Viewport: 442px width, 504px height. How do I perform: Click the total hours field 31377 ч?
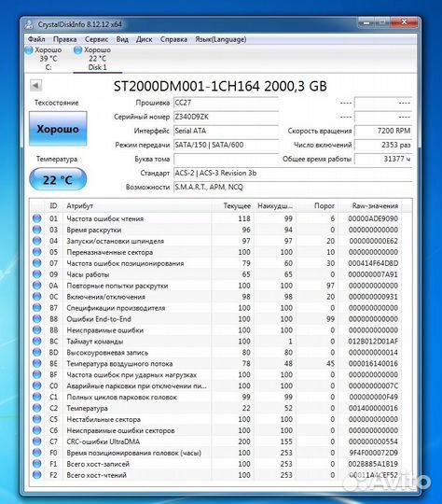(x=383, y=159)
